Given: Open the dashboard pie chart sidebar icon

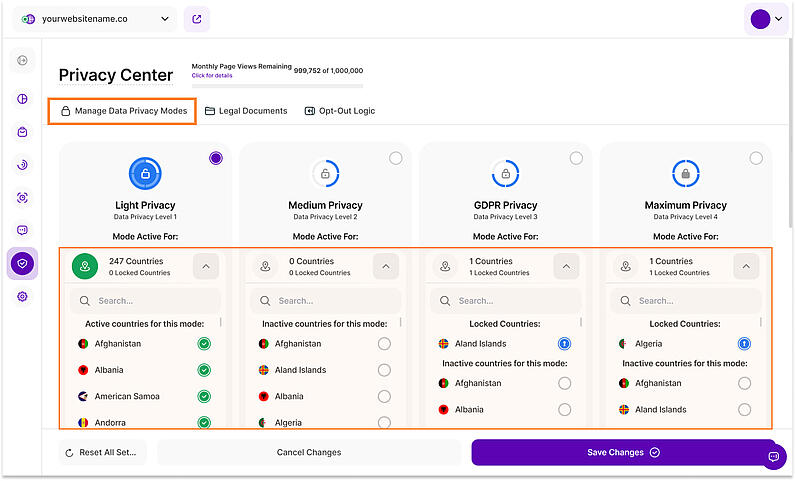Looking at the screenshot, I should 22,99.
